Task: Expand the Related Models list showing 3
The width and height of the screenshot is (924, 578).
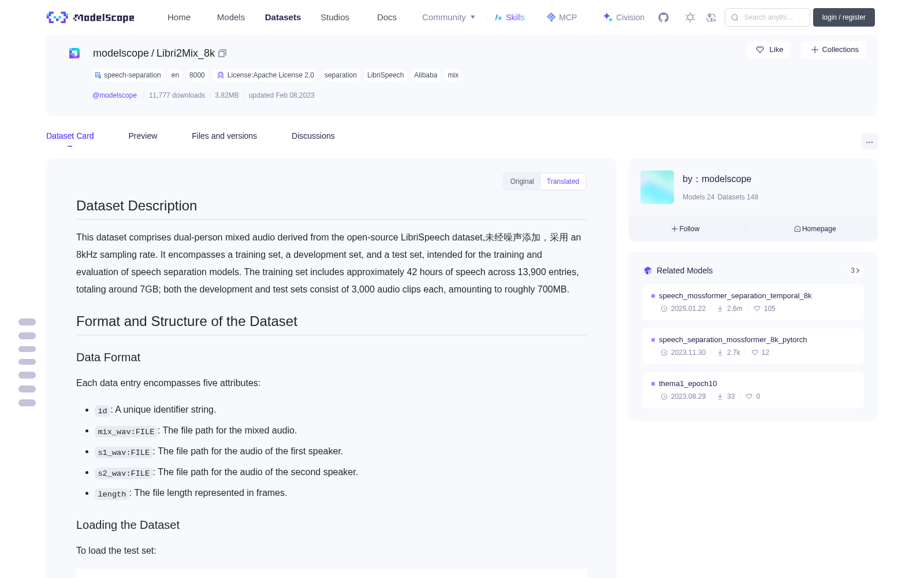Action: 855,271
